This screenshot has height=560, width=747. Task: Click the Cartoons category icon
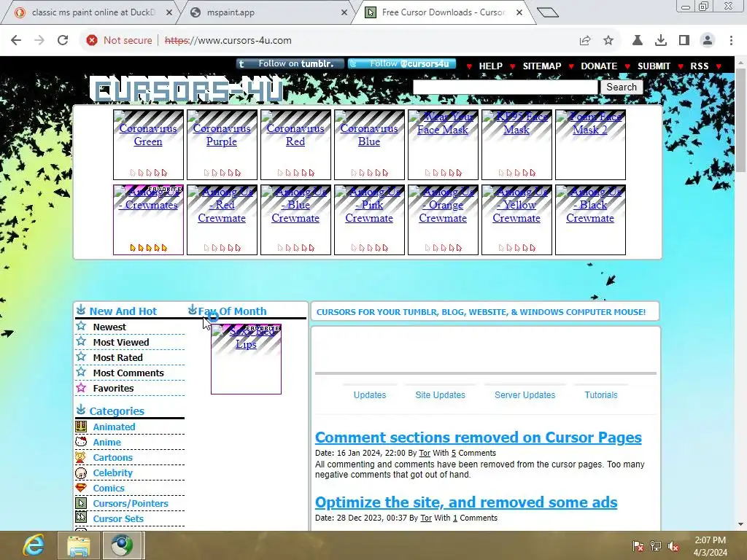point(81,457)
